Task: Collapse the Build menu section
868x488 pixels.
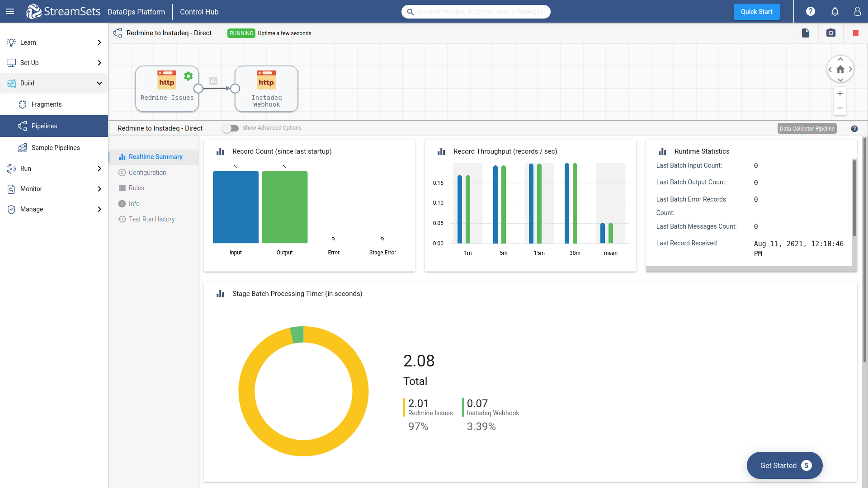Action: pyautogui.click(x=54, y=83)
